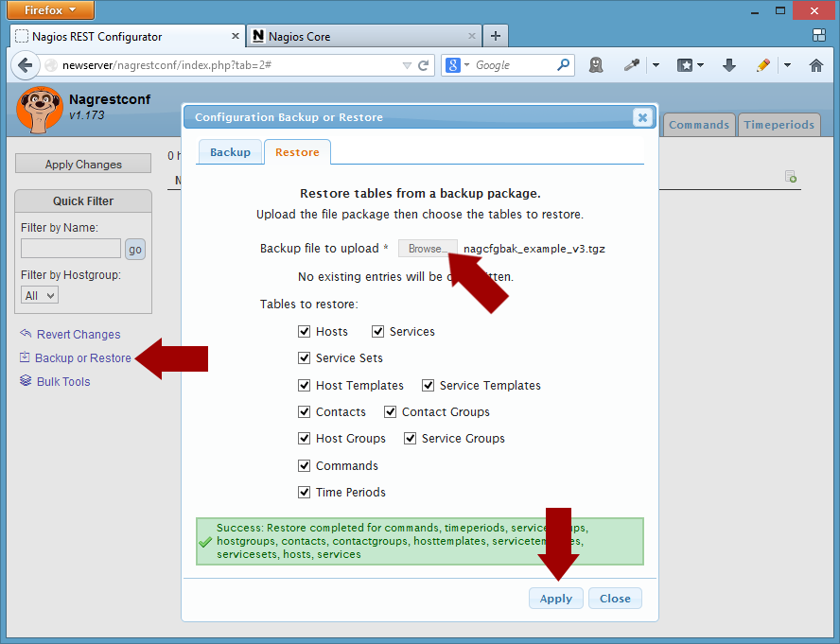Expand dropdown arrow next to eyedropper icon

pyautogui.click(x=656, y=65)
